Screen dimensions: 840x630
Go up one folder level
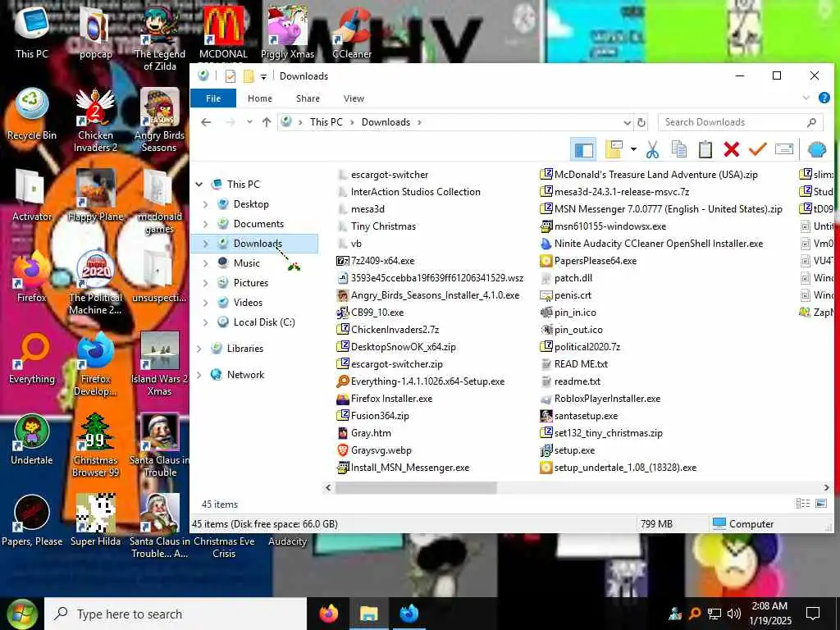pos(267,122)
